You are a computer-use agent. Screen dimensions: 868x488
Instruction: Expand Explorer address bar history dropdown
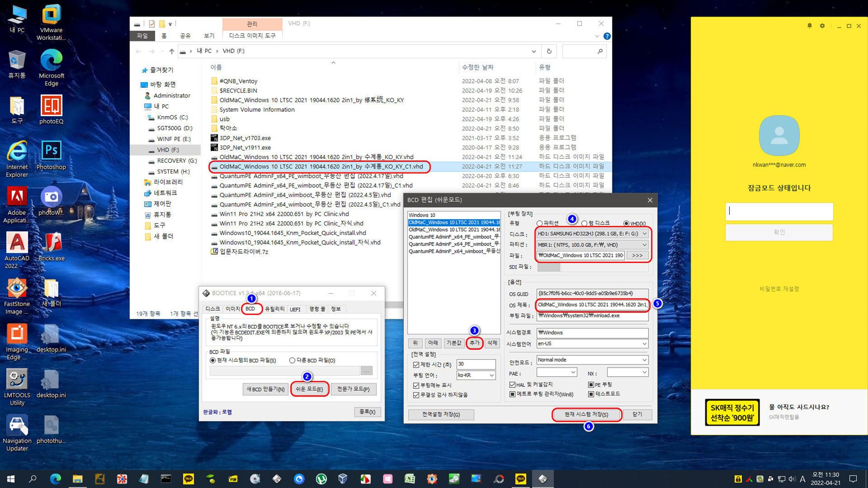pos(533,51)
